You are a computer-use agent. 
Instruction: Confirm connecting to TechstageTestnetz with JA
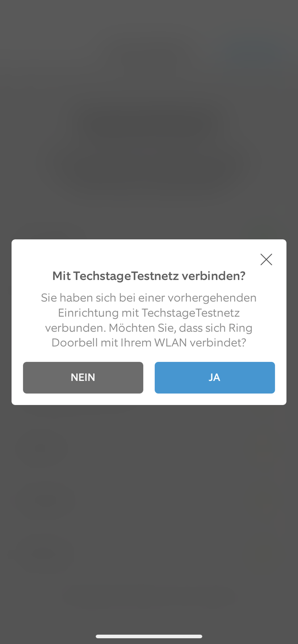(x=215, y=378)
